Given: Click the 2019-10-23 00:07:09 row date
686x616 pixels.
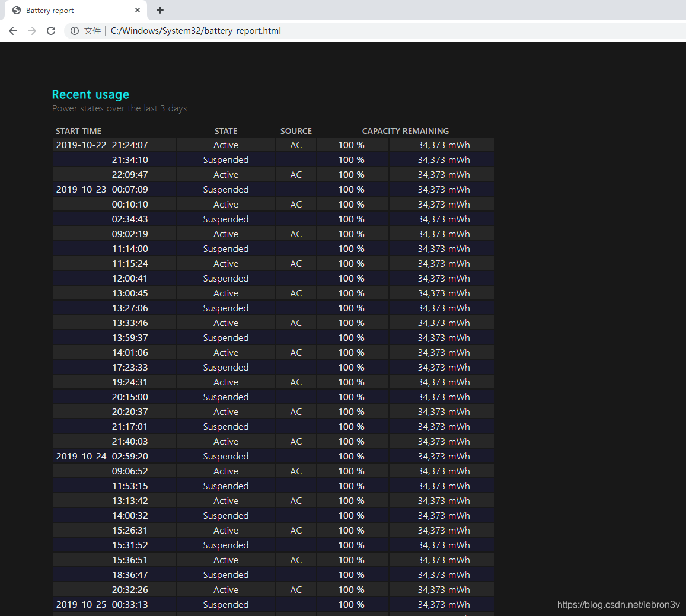Looking at the screenshot, I should tap(81, 190).
